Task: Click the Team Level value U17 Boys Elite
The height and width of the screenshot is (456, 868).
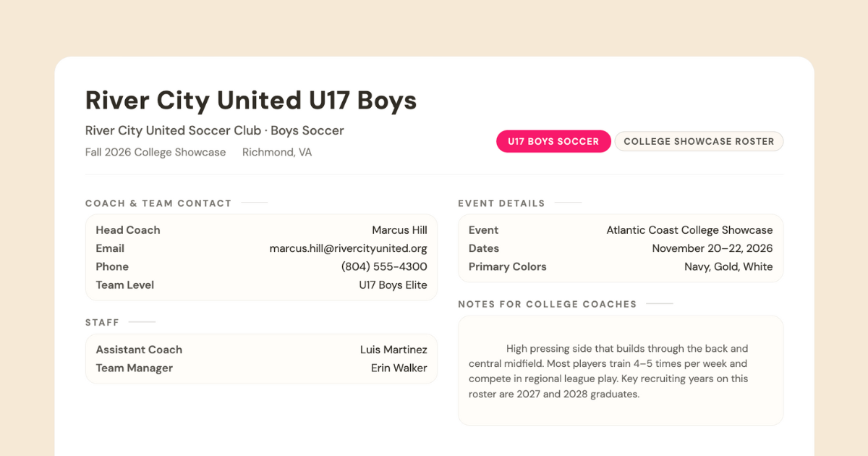Action: (393, 285)
